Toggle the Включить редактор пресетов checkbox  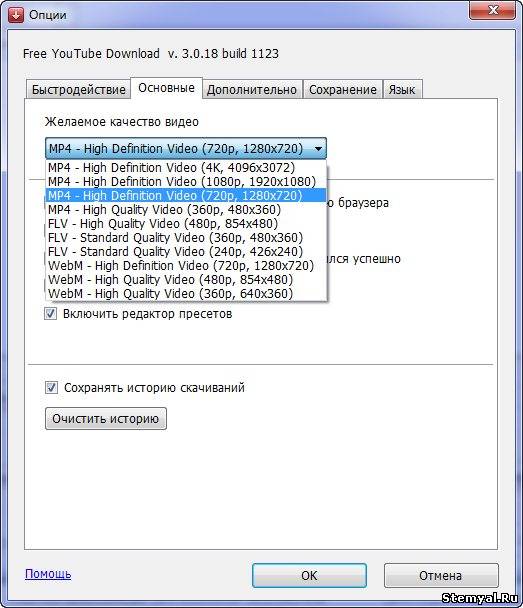pos(50,313)
